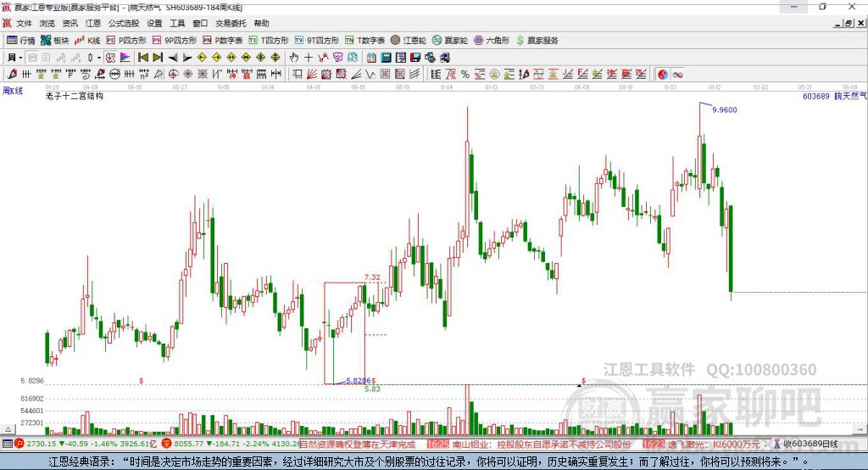Open the 资讯 menu
This screenshot has width=868, height=470.
(x=70, y=23)
